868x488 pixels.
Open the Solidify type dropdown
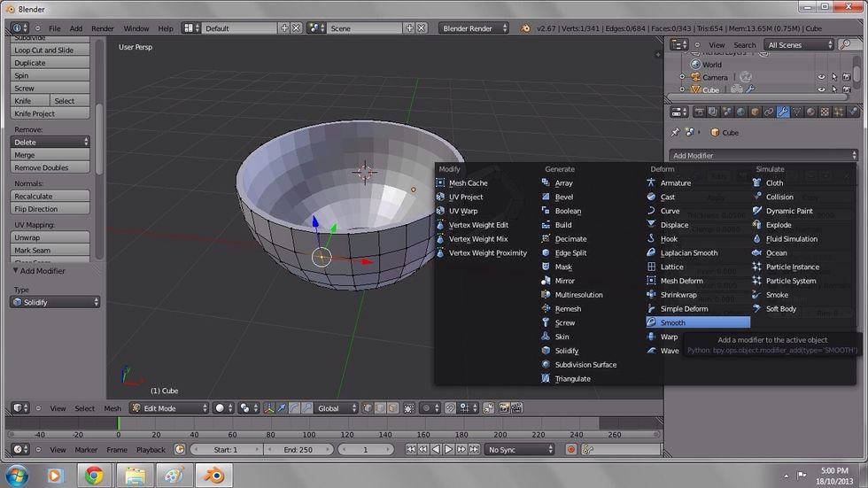(x=55, y=302)
